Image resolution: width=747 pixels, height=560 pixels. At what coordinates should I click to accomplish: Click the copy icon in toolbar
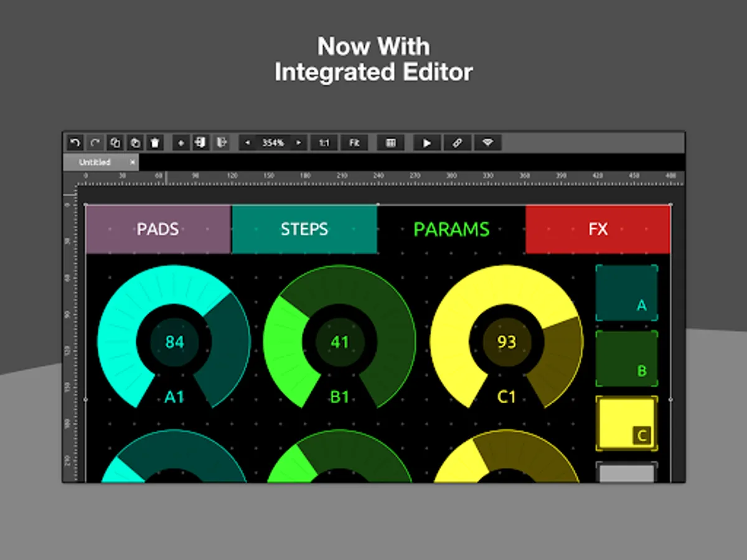[x=115, y=142]
